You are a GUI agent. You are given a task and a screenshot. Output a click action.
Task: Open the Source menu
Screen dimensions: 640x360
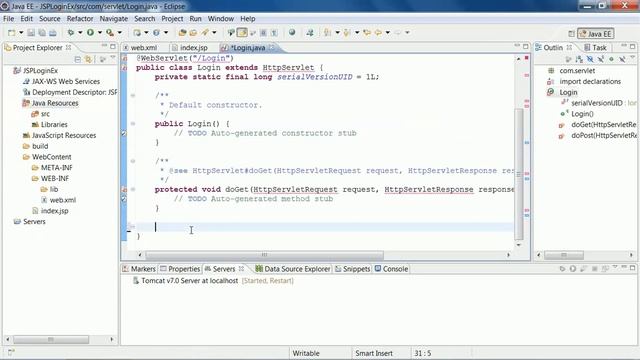click(49, 19)
